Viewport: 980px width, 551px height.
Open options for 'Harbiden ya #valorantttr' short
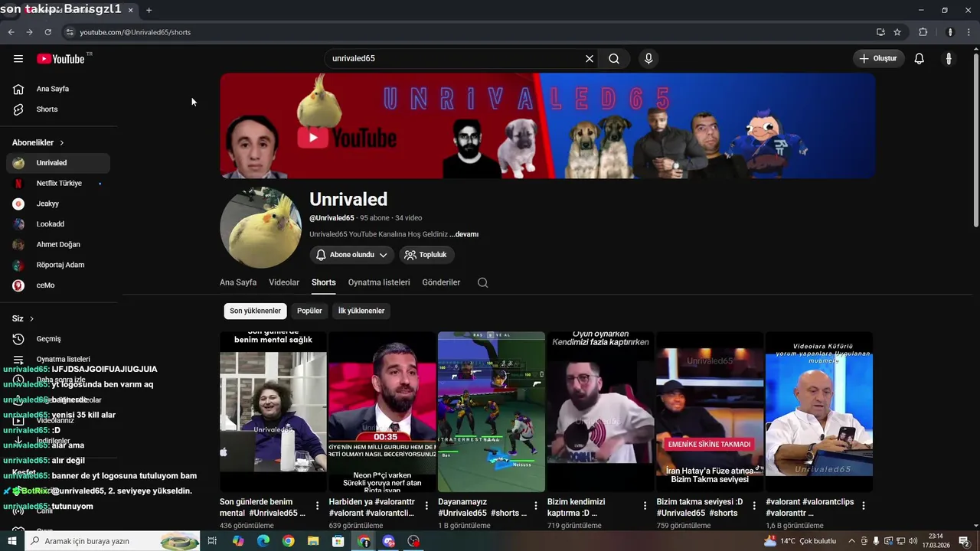(x=426, y=506)
